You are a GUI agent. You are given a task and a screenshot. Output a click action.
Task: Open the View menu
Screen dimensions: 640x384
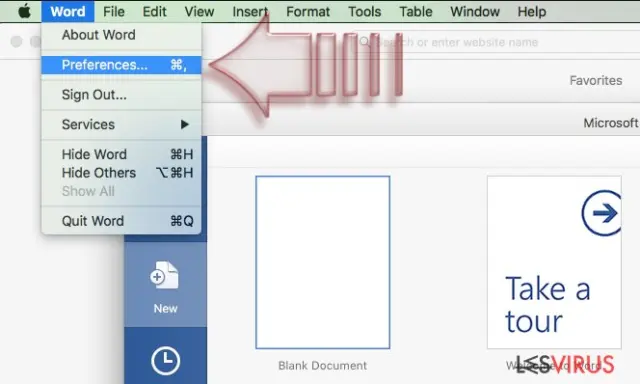coord(199,11)
